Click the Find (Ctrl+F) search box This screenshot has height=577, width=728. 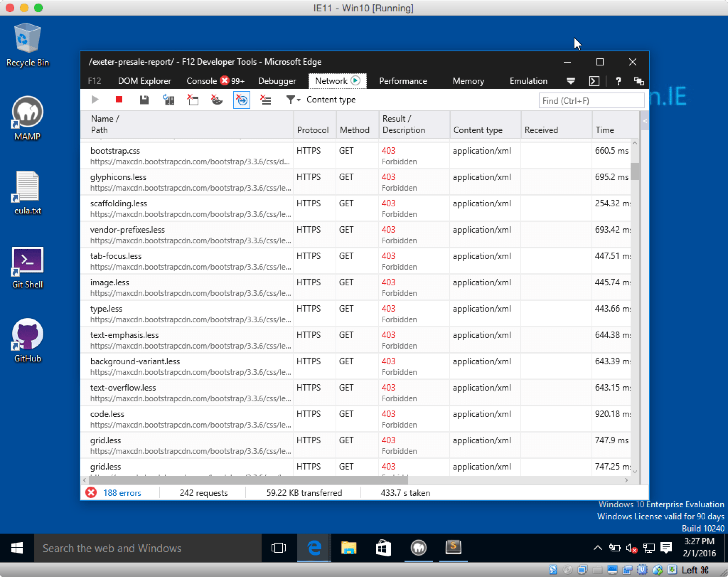pyautogui.click(x=591, y=101)
